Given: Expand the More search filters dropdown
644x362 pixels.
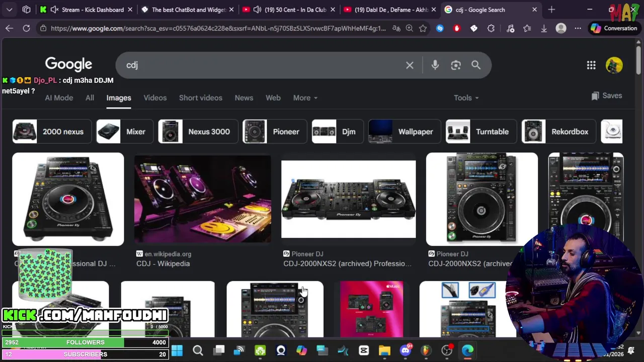Looking at the screenshot, I should click(305, 98).
